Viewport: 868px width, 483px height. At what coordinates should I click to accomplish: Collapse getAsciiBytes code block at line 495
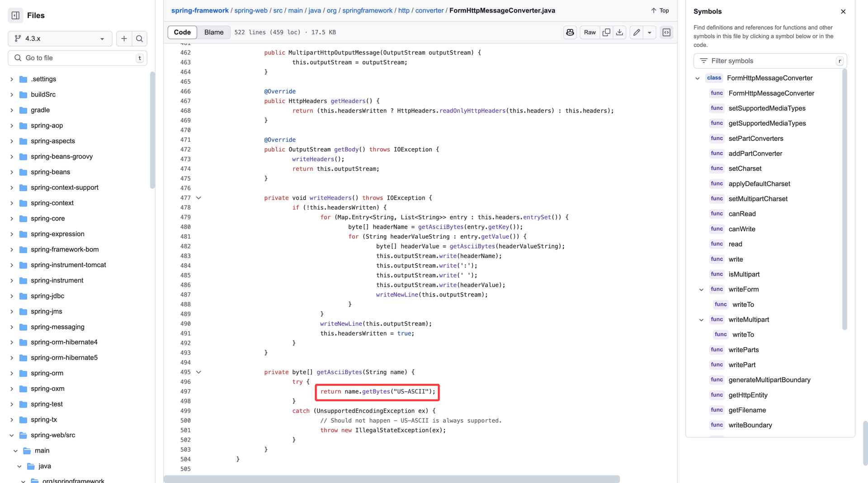click(x=198, y=372)
